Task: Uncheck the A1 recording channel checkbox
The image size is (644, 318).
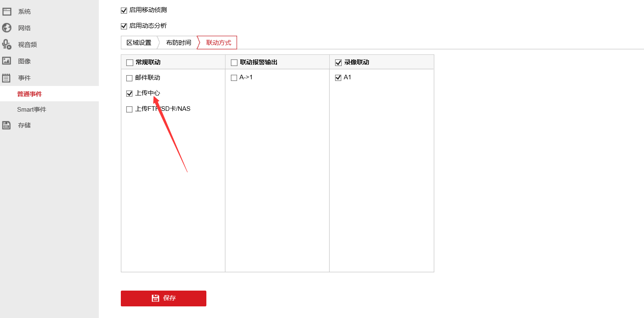Action: tap(338, 78)
